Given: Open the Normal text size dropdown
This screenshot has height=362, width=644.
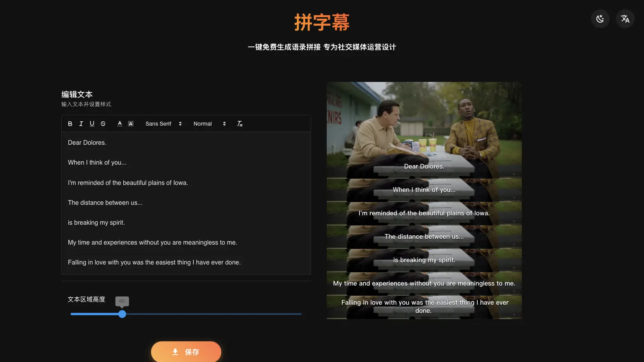Looking at the screenshot, I should [x=210, y=124].
